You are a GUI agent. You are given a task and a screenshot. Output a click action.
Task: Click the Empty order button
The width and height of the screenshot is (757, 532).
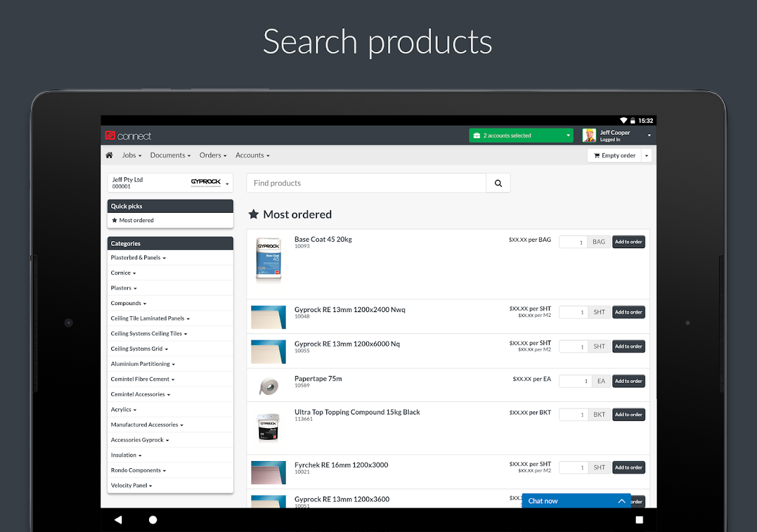point(614,155)
